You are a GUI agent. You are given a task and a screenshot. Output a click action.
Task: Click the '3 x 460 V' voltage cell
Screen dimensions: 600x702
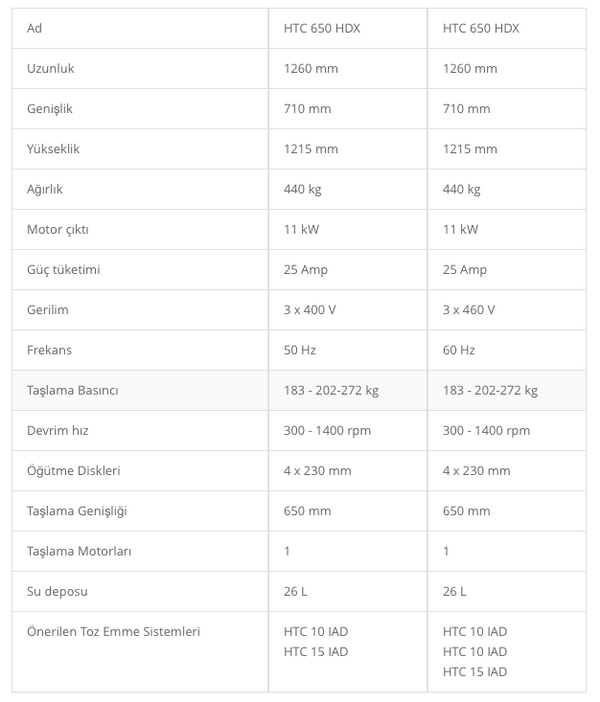coord(507,310)
